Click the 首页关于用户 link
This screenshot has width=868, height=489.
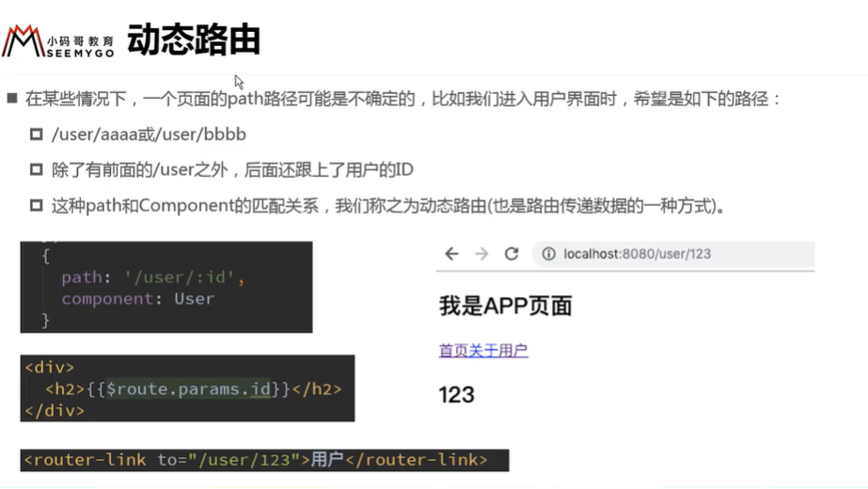pyautogui.click(x=483, y=351)
